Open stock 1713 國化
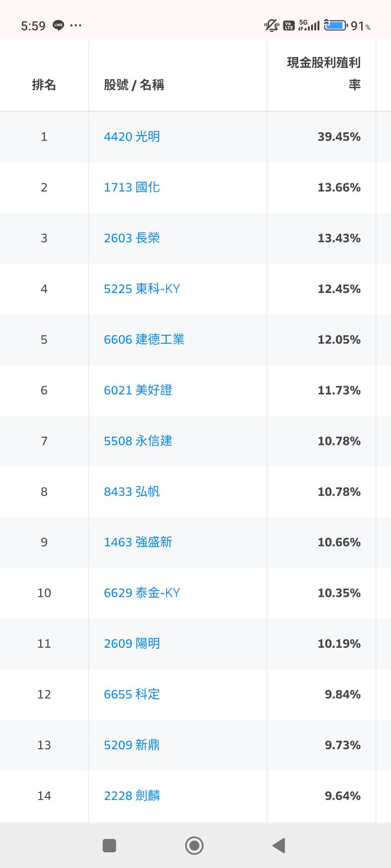 point(132,187)
